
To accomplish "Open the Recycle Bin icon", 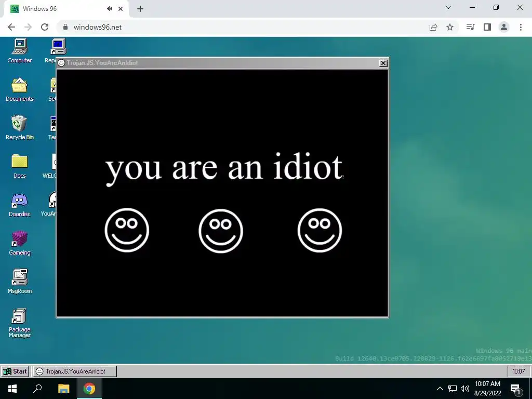I will click(20, 128).
